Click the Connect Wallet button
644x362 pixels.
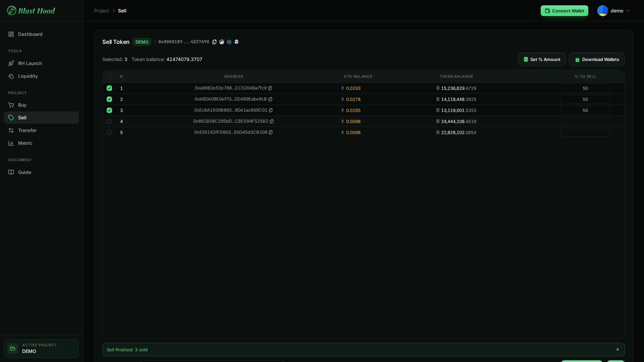[564, 11]
